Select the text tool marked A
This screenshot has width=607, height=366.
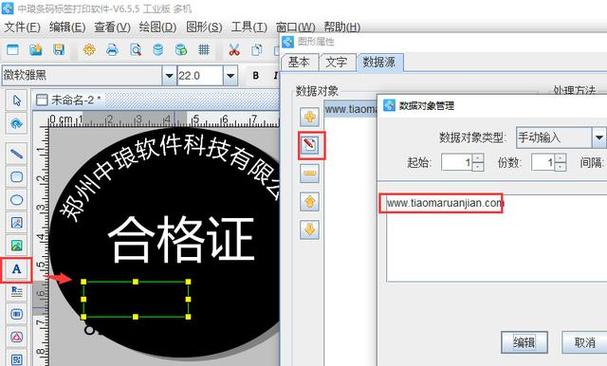click(16, 269)
